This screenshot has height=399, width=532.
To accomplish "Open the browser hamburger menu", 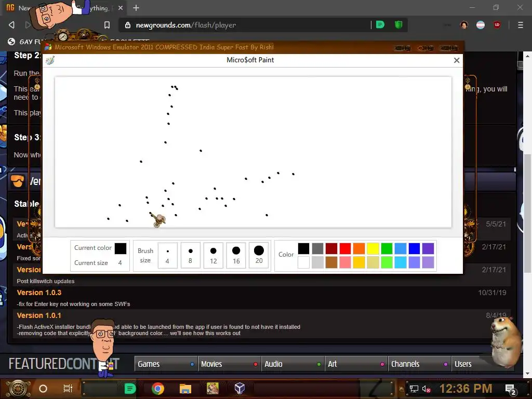I will click(521, 25).
